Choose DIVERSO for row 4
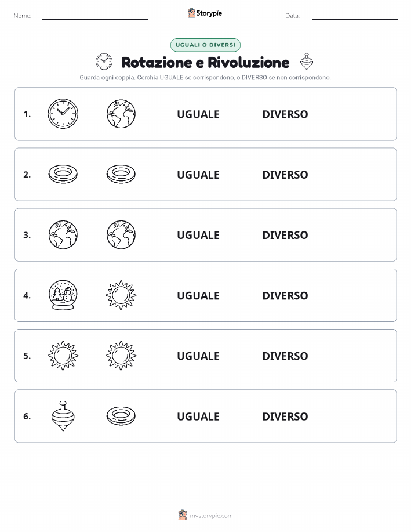 coord(285,295)
